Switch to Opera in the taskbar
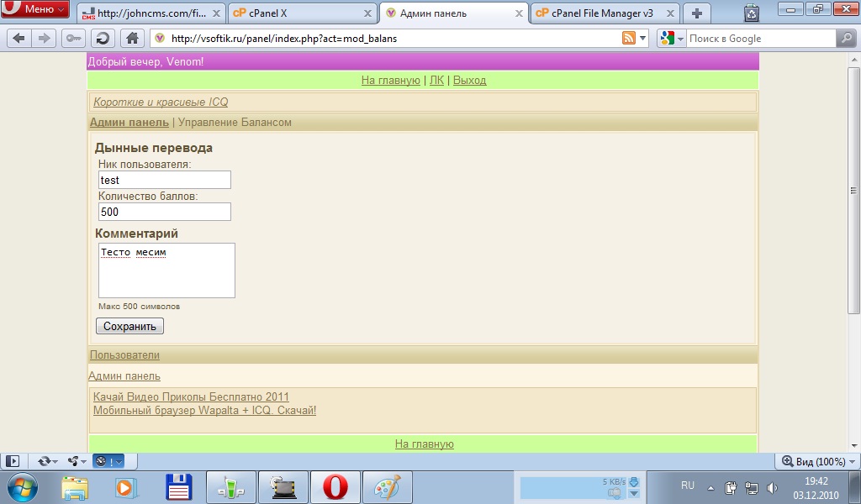The image size is (861, 504). tap(335, 487)
